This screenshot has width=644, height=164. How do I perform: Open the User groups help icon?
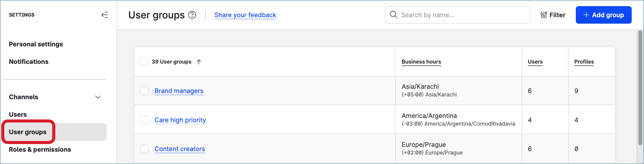click(192, 15)
